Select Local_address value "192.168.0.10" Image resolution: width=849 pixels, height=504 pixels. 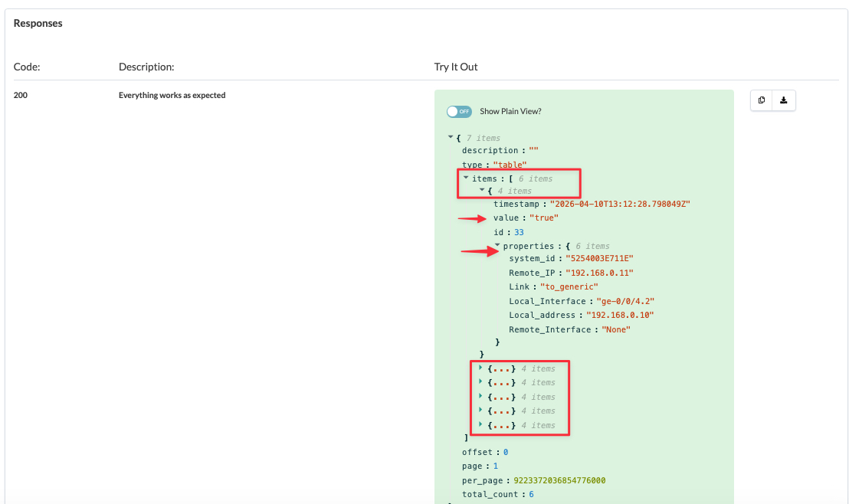(620, 315)
